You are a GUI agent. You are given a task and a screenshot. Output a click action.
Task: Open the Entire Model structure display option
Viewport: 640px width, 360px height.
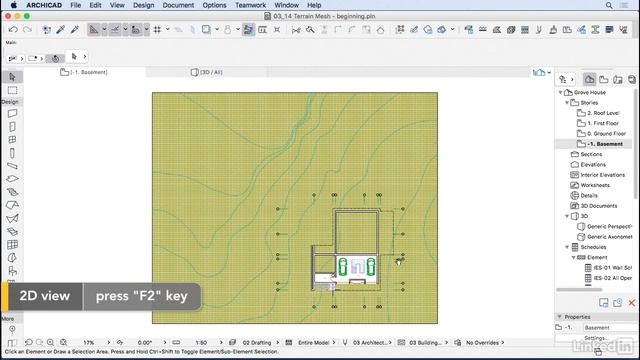coord(313,342)
